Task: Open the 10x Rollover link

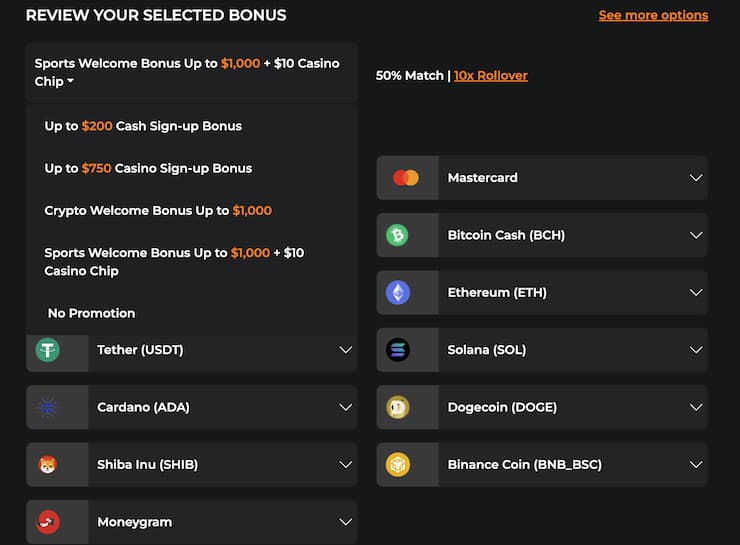Action: (x=491, y=75)
